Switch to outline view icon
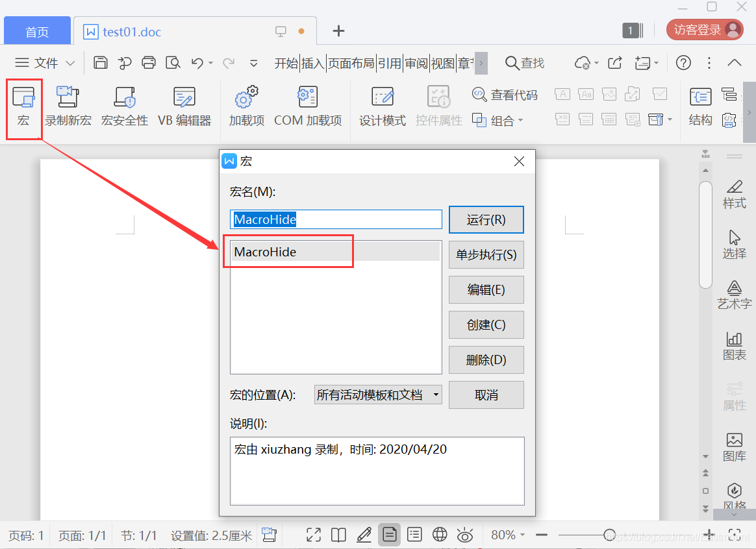 coord(414,535)
